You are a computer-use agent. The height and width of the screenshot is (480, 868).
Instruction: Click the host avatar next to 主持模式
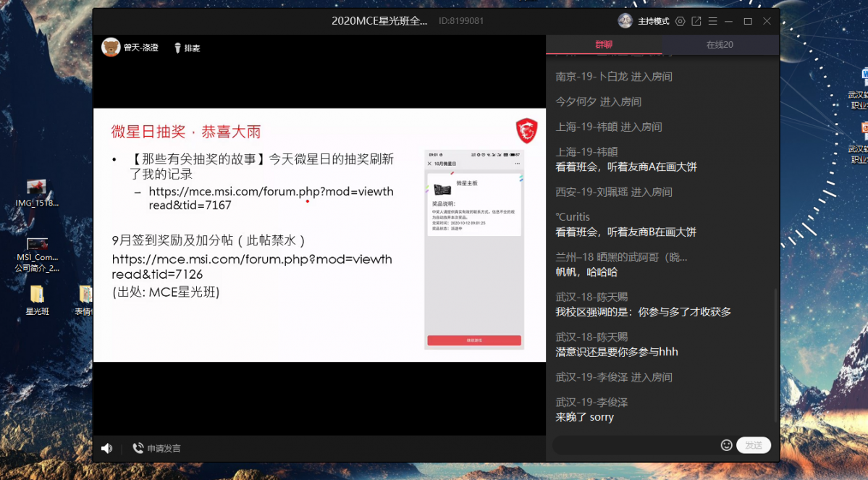pos(625,21)
